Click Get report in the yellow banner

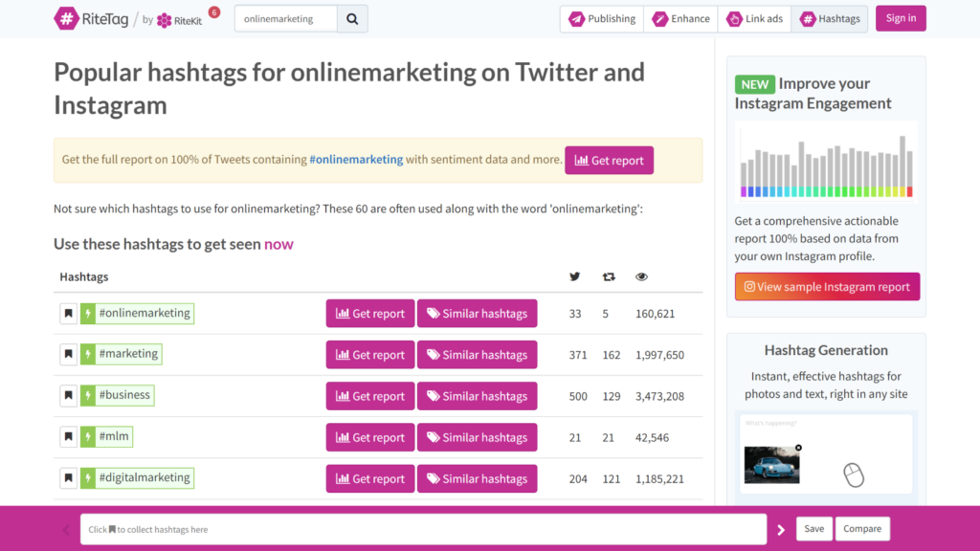(x=610, y=161)
